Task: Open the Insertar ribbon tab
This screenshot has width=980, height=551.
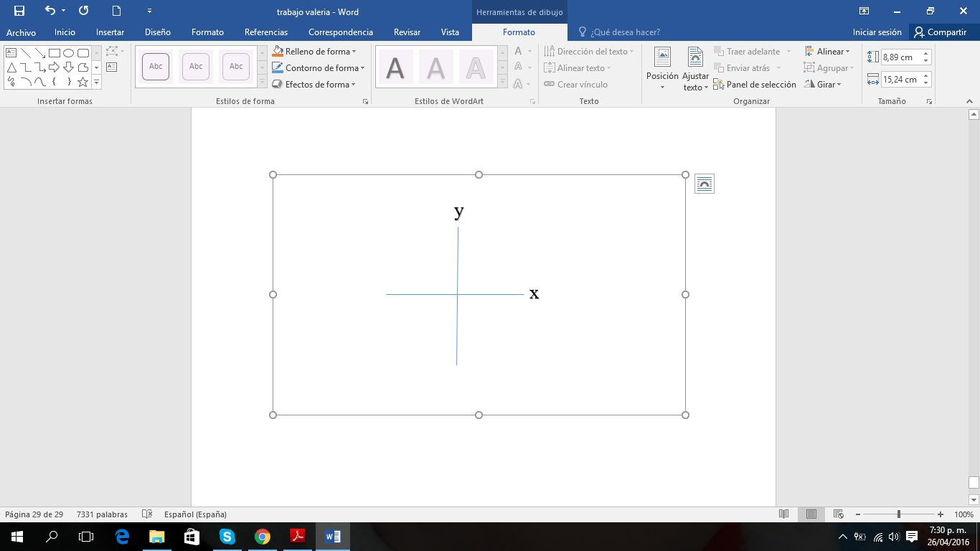Action: pyautogui.click(x=110, y=32)
